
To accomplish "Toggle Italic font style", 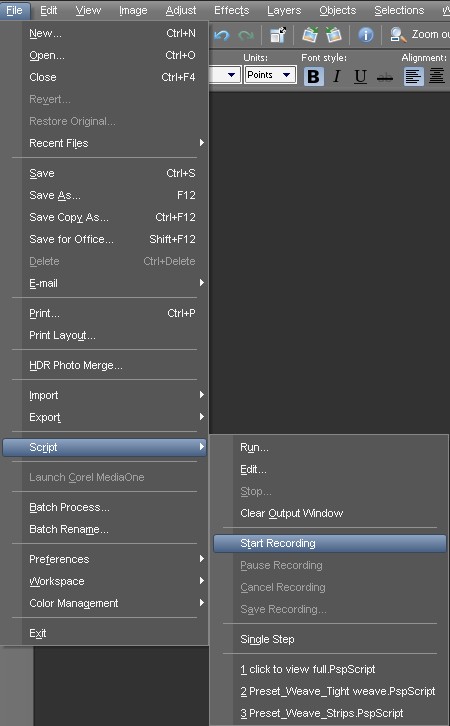I will 337,76.
